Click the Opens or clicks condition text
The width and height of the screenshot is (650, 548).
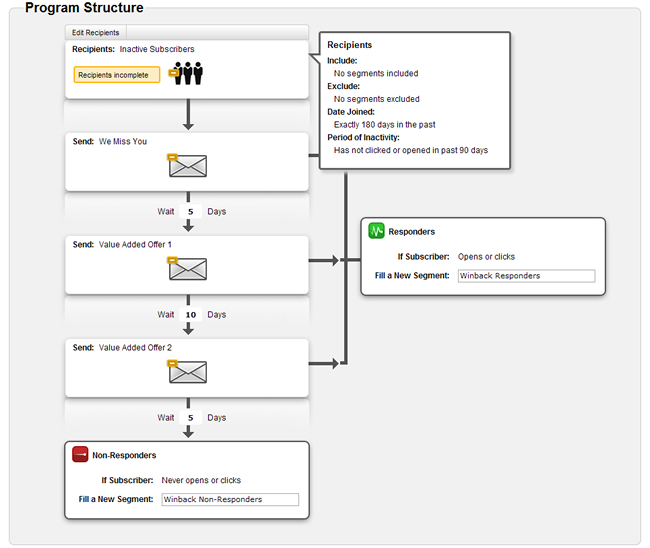point(486,257)
